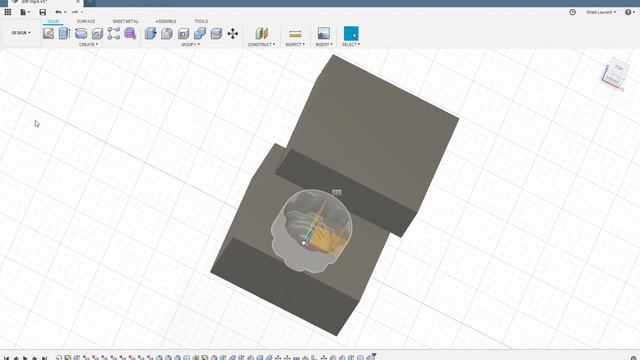Expand the CREATE dropdown menu
Viewport: 640px width, 360px height.
click(89, 44)
